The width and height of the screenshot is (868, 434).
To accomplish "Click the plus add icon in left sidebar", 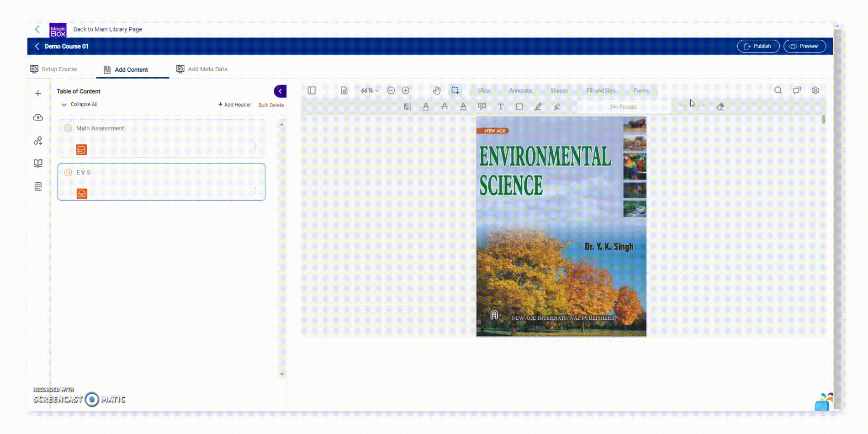I will coord(38,94).
